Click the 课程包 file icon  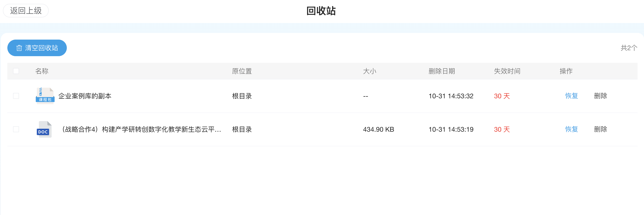point(45,96)
